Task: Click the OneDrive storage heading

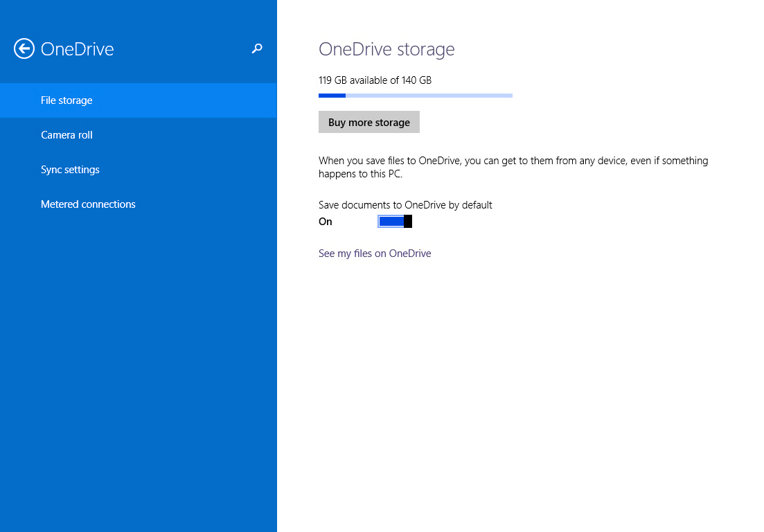Action: tap(387, 49)
